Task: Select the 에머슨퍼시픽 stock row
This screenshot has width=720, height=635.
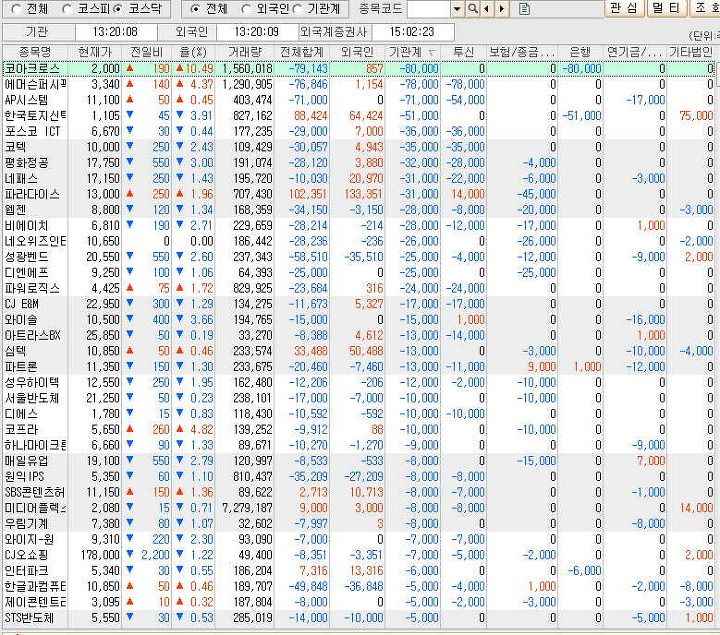Action: (x=359, y=84)
